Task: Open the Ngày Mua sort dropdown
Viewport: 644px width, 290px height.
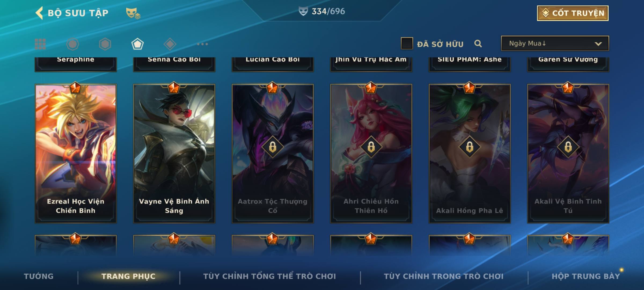Action: (x=555, y=43)
